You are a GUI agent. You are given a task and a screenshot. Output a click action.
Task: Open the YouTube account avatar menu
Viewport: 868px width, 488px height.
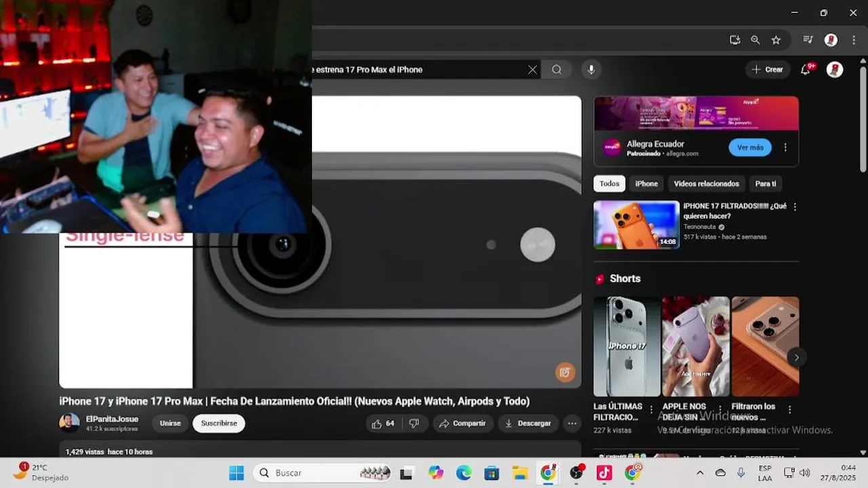pos(835,69)
